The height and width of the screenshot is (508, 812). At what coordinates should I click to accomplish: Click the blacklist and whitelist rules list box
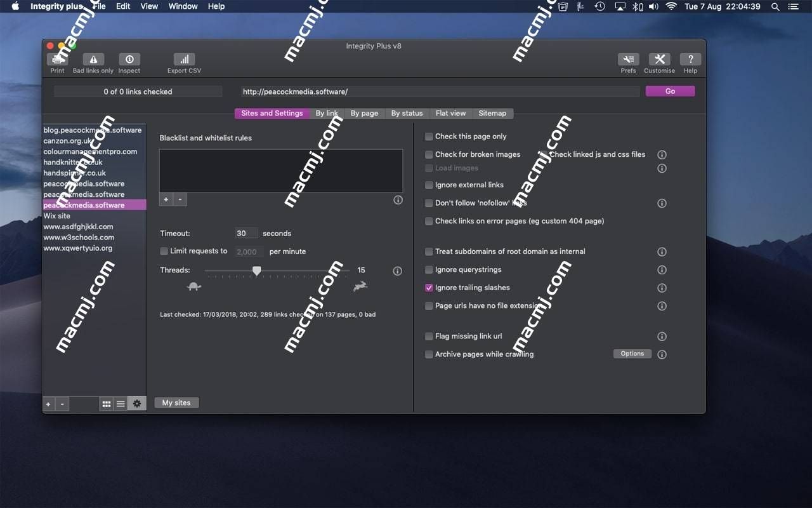click(x=281, y=171)
